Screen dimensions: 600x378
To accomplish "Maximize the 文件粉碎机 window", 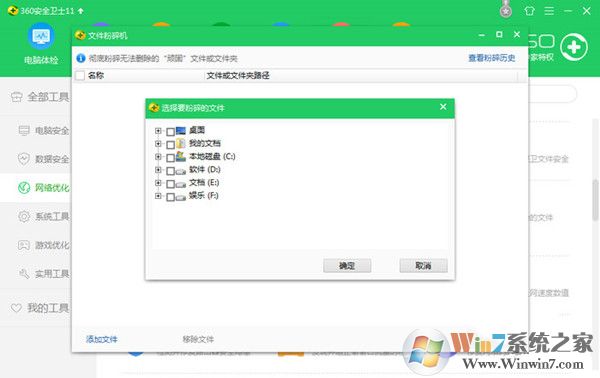I will (x=499, y=34).
